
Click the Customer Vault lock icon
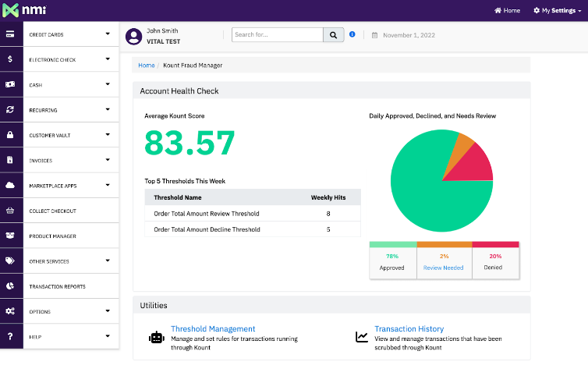point(10,134)
